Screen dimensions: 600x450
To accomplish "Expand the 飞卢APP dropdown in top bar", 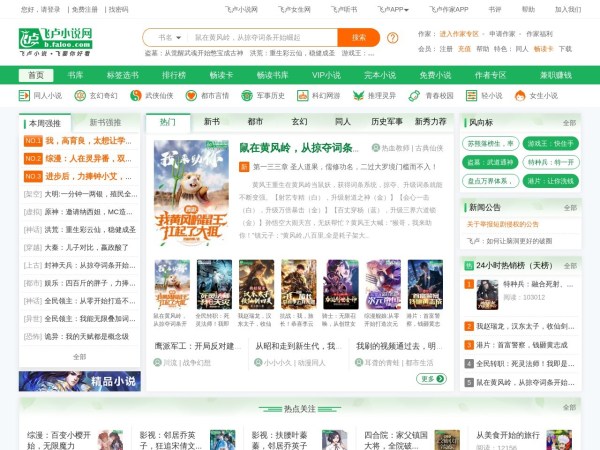I will point(393,9).
